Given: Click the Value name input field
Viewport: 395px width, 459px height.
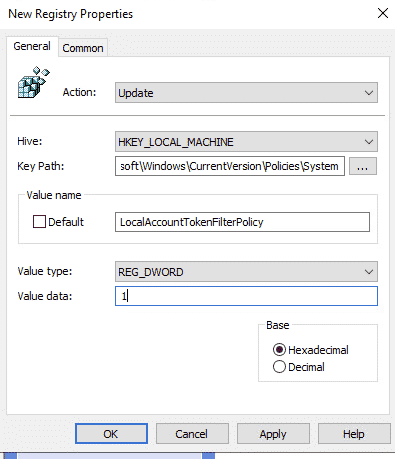Looking at the screenshot, I should 242,222.
